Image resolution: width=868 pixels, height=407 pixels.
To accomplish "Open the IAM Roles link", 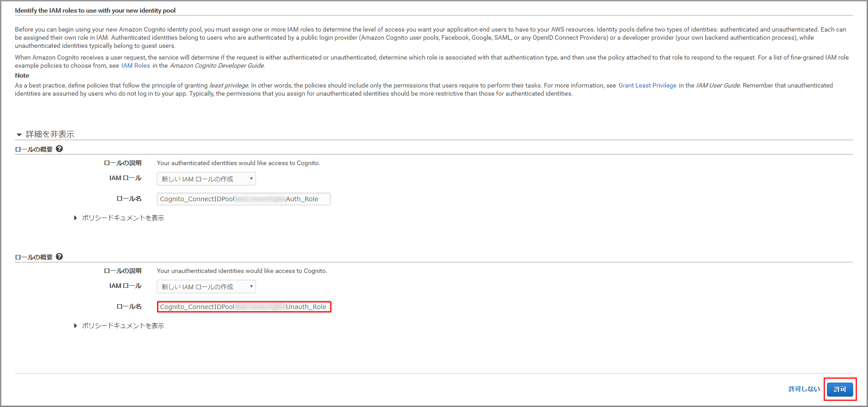I will pyautogui.click(x=136, y=65).
